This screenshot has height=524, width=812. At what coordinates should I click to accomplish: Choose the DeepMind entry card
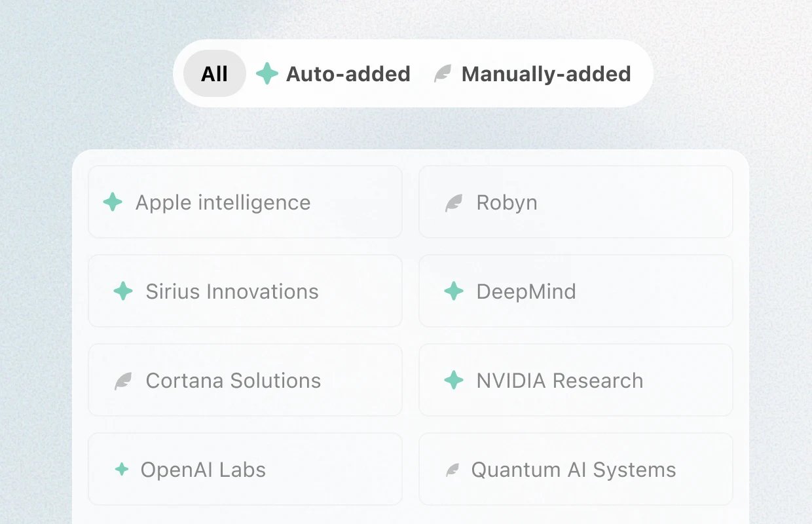coord(575,291)
